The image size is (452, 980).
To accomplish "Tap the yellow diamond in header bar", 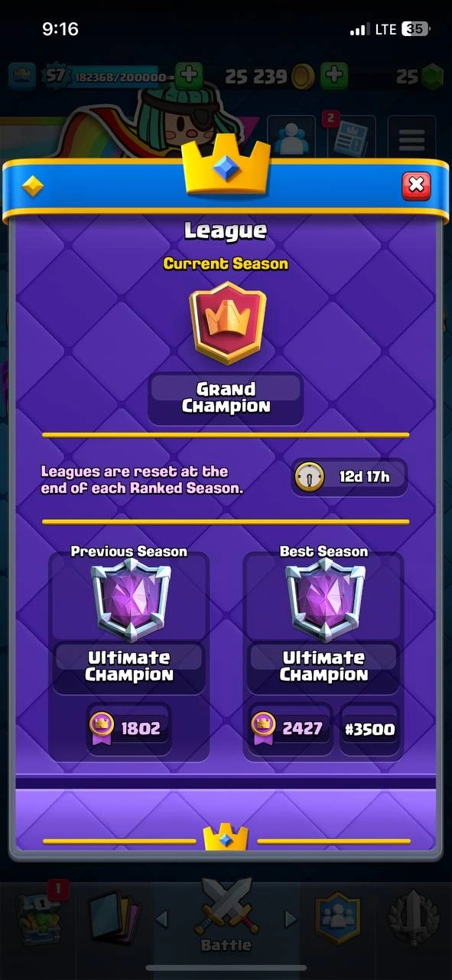I will (33, 186).
